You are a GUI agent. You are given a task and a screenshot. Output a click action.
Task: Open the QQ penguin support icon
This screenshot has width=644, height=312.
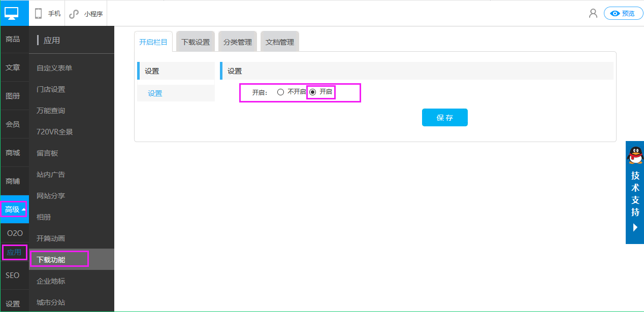(635, 155)
